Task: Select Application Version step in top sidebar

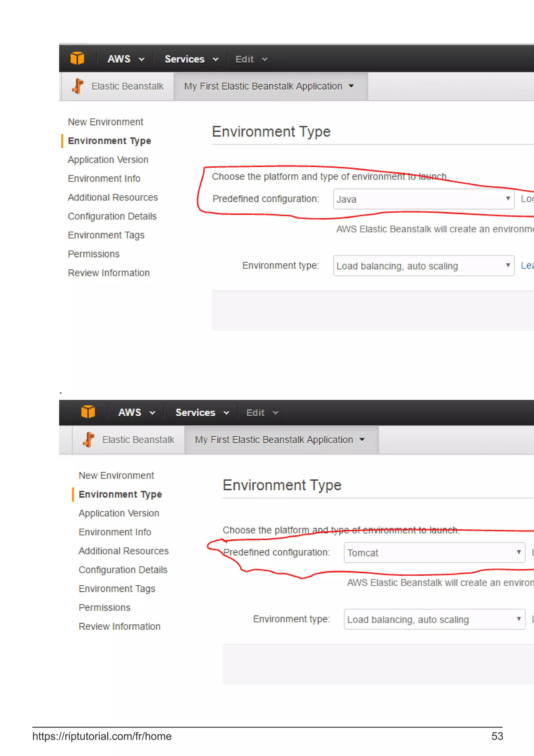Action: click(108, 160)
